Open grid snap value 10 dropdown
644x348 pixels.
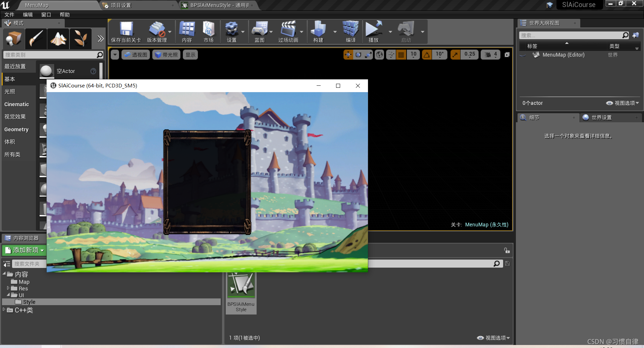[x=413, y=55]
